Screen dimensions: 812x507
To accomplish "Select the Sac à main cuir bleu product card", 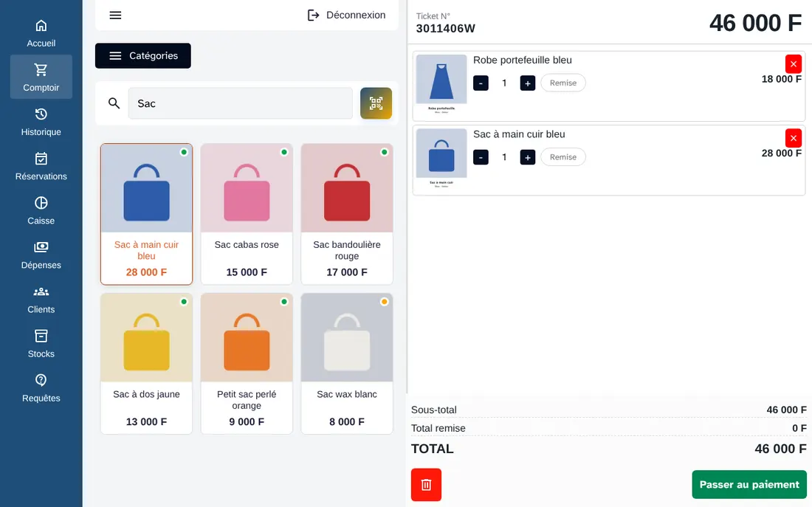I will coord(147,214).
